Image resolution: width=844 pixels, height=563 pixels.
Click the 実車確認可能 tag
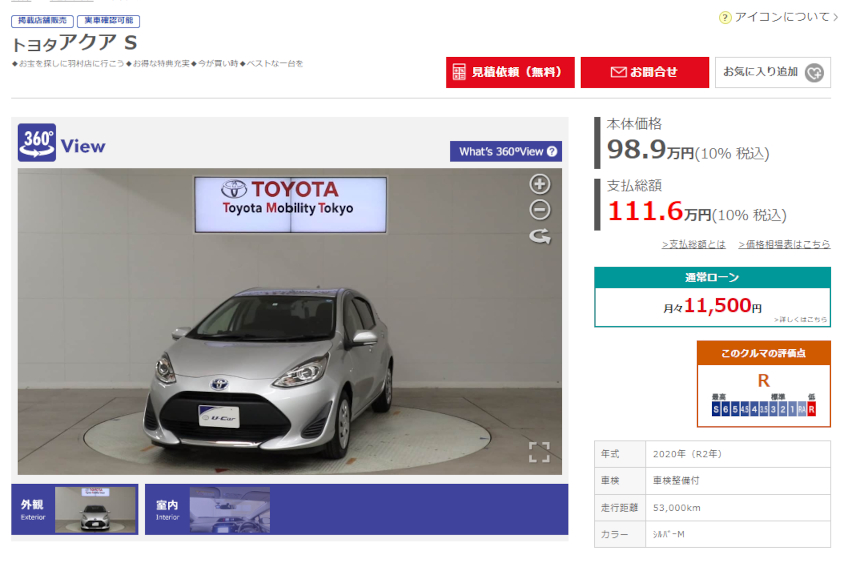coord(109,21)
